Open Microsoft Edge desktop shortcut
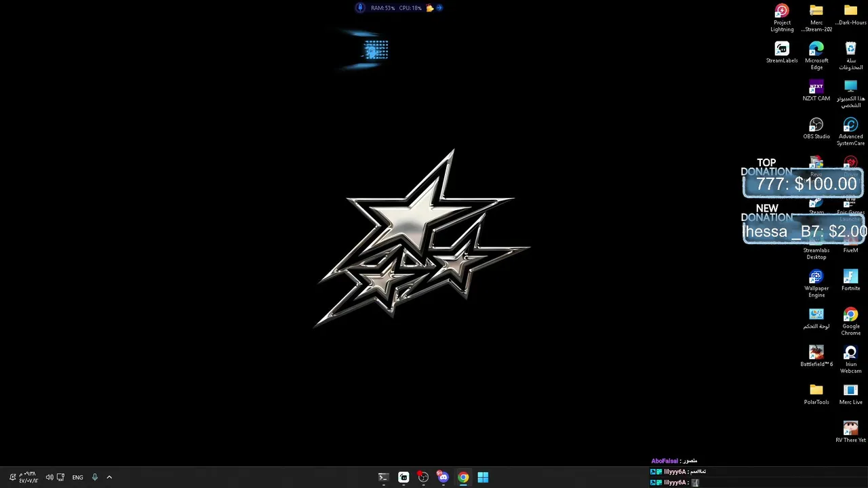Image resolution: width=868 pixels, height=488 pixels. [816, 56]
